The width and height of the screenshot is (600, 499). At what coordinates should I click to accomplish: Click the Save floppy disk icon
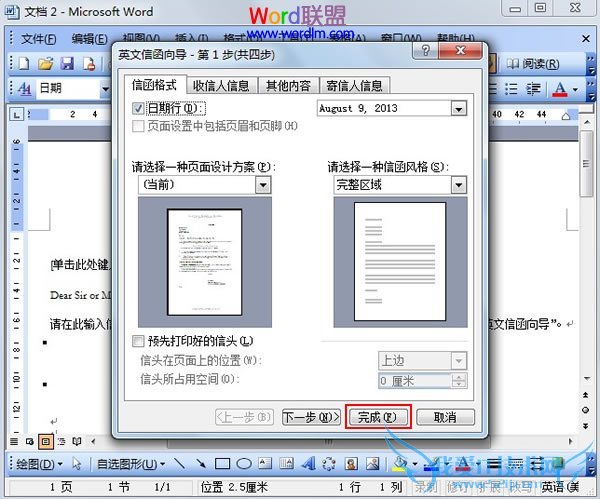[67, 64]
